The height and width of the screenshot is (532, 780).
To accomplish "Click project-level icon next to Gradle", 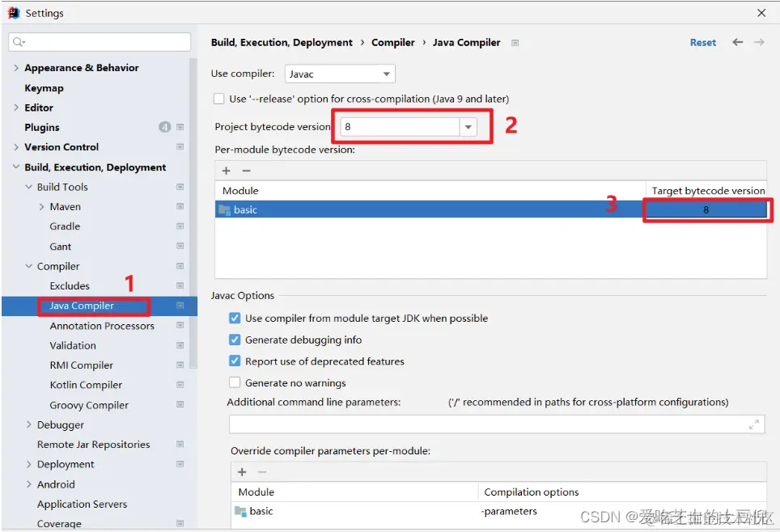I will point(180,226).
